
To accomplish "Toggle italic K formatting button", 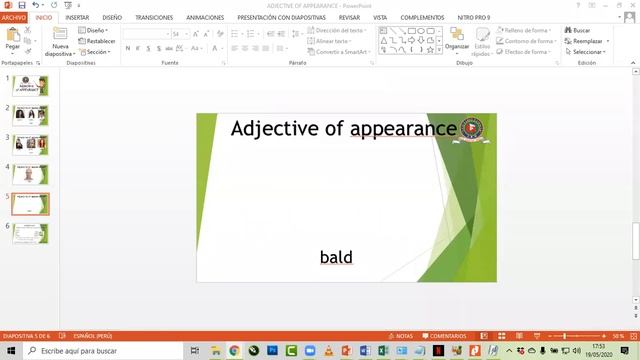I will (x=138, y=48).
